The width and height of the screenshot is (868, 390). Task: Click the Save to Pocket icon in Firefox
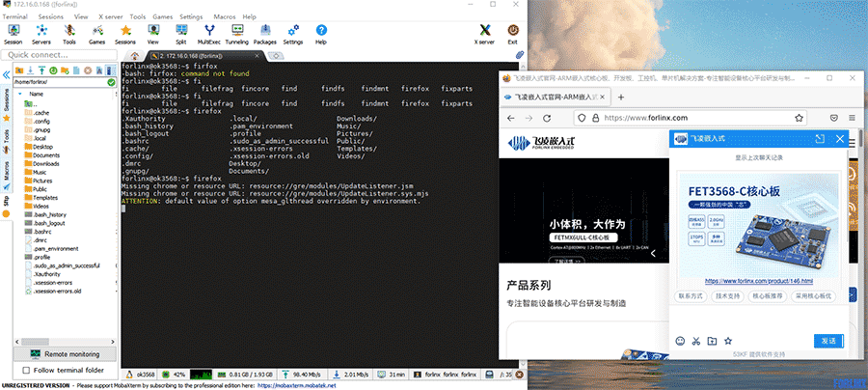[x=833, y=118]
